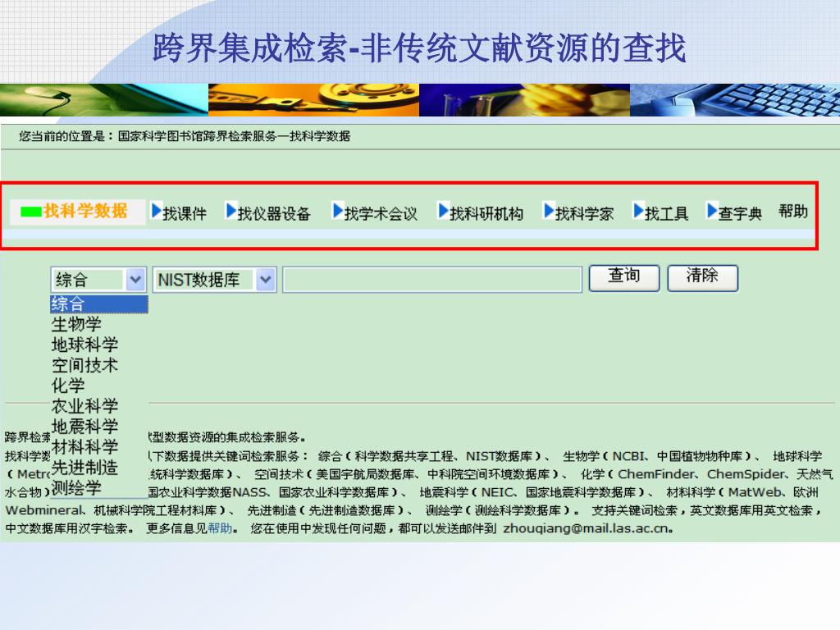The height and width of the screenshot is (630, 840).
Task: Open the 帮助 link in description text
Action: click(220, 528)
